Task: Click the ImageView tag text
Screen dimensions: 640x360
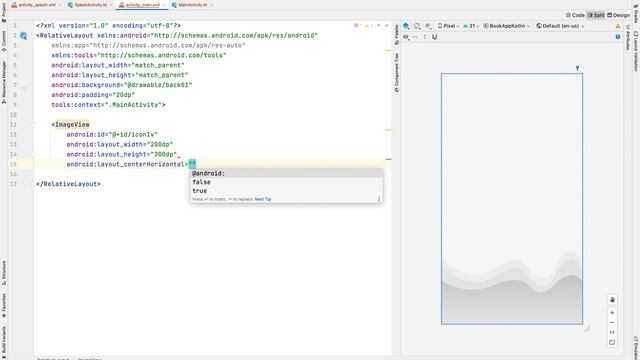Action: click(72, 124)
